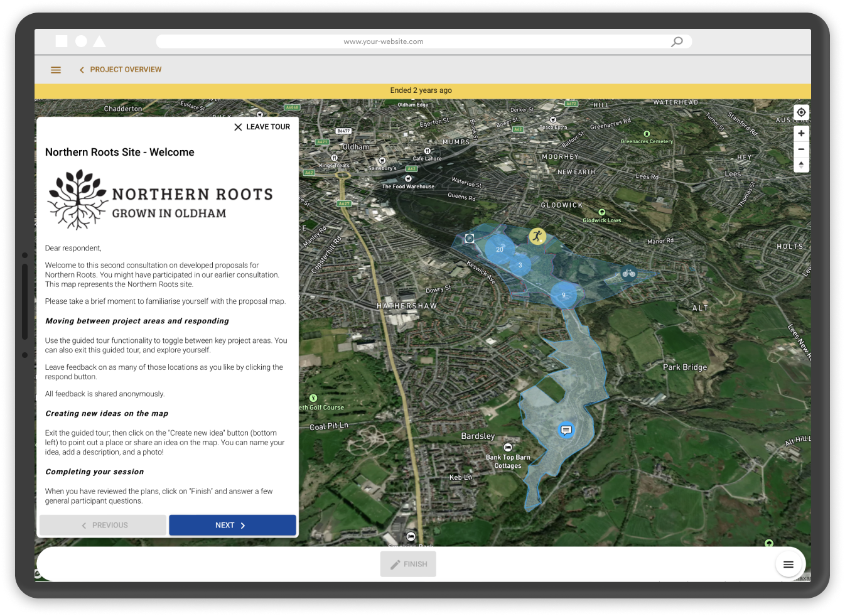This screenshot has width=845, height=616.
Task: Locate my position on map
Action: point(801,112)
